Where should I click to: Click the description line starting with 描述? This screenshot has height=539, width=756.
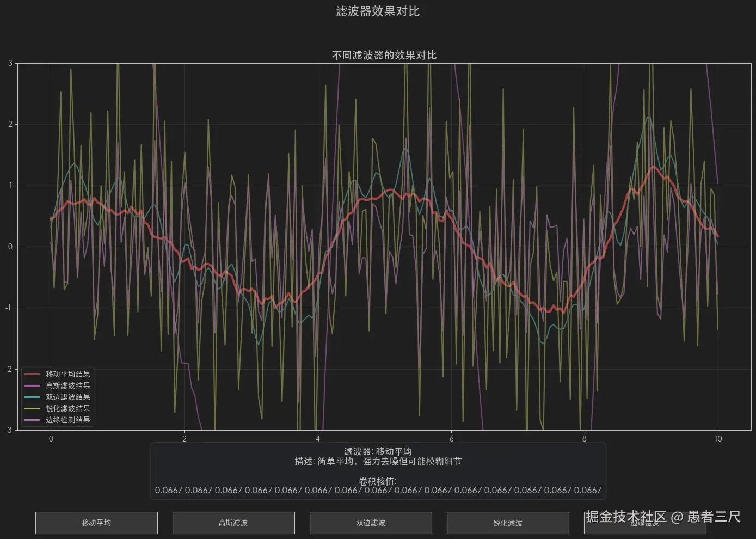point(378,461)
